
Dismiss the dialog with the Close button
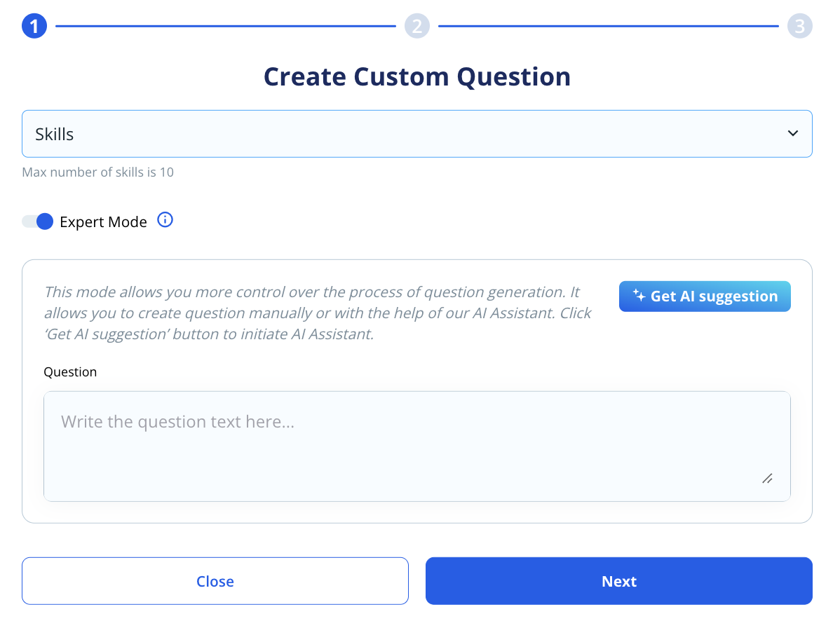pos(215,581)
